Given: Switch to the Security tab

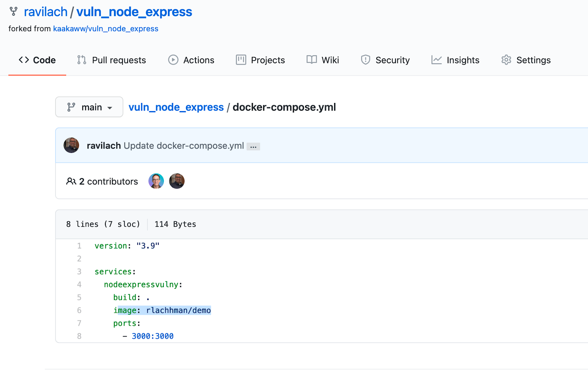Looking at the screenshot, I should coord(385,60).
